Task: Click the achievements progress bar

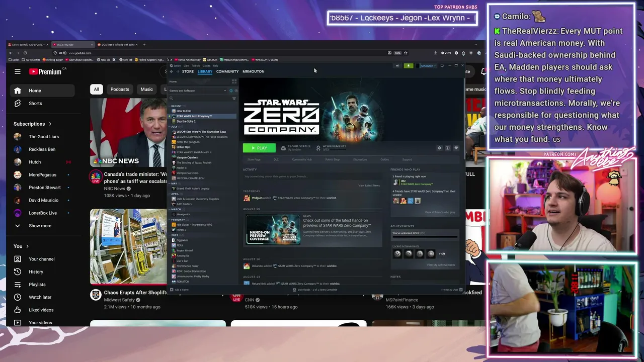Action: point(425,237)
